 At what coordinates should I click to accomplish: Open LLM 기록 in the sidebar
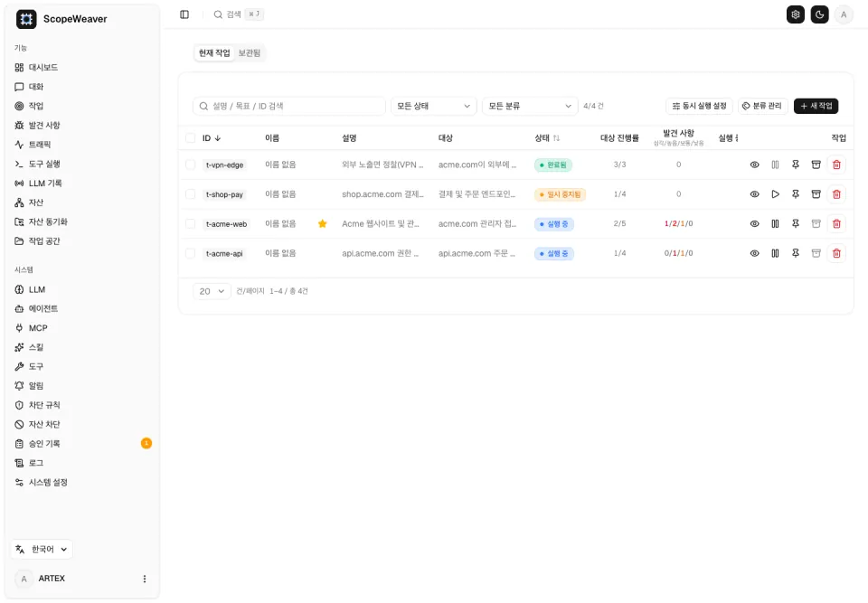[x=82, y=184]
